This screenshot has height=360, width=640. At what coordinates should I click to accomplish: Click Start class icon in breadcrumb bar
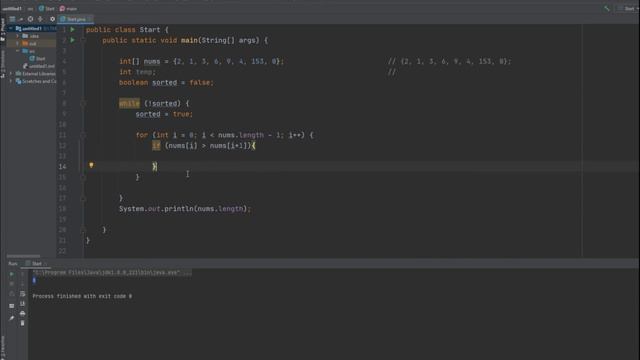pos(41,9)
